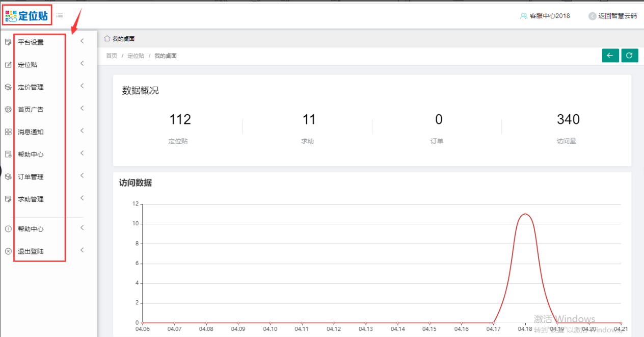Viewport: 644px width, 337px height.
Task: Click the 首页广告 gear icon
Action: 8,110
